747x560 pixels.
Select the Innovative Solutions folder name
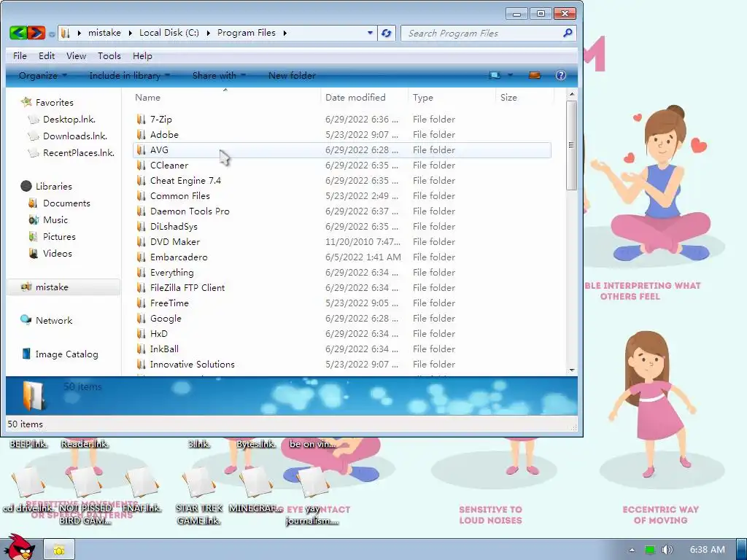(193, 365)
